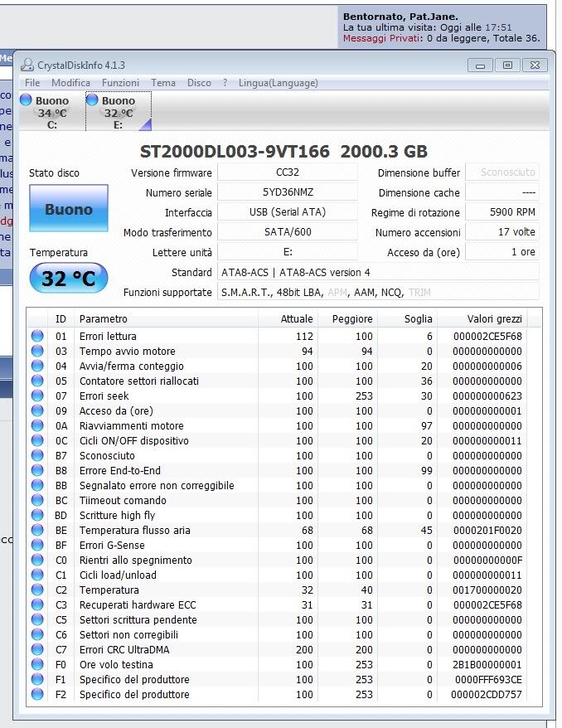Screen dimensions: 562x728
Task: Click the status icon for Contatore settori riallocati
Action: click(37, 381)
